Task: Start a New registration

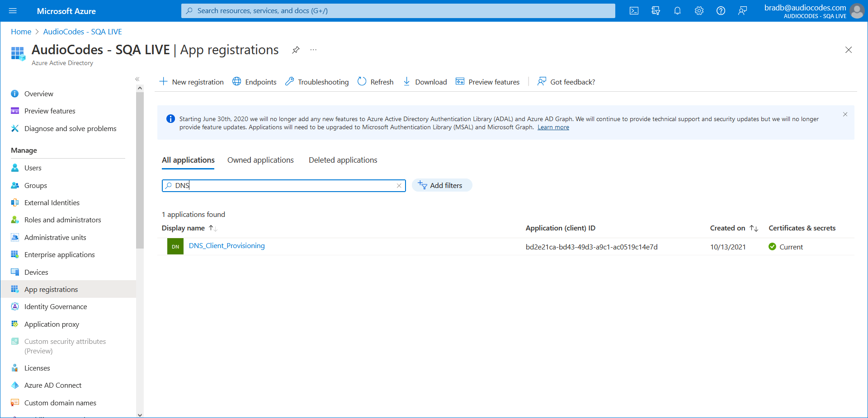Action: click(192, 82)
